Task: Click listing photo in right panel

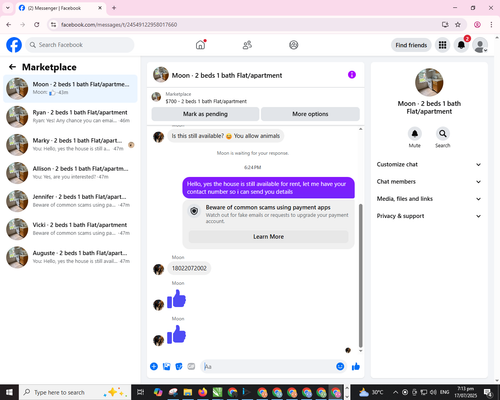Action: [x=429, y=82]
